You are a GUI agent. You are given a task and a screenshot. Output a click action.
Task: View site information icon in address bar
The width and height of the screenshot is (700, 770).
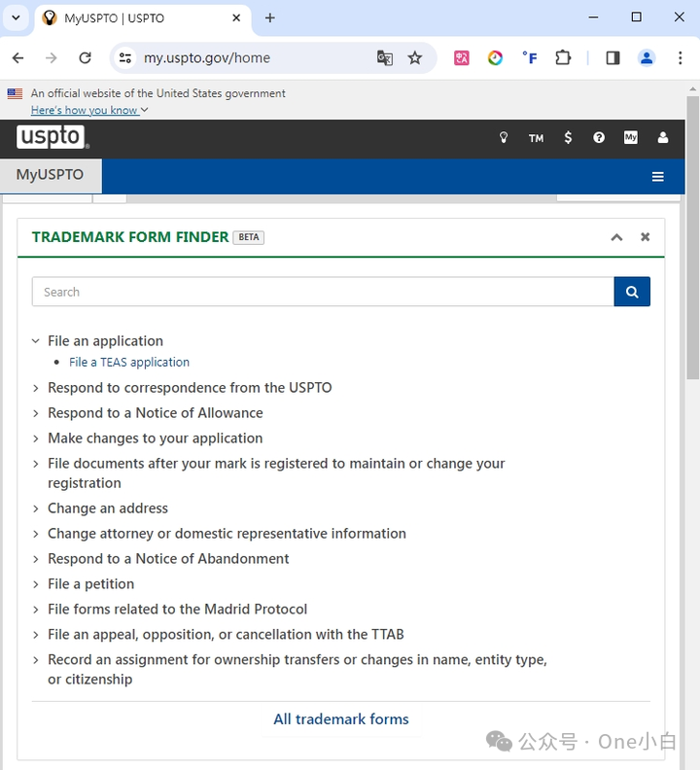pyautogui.click(x=125, y=58)
